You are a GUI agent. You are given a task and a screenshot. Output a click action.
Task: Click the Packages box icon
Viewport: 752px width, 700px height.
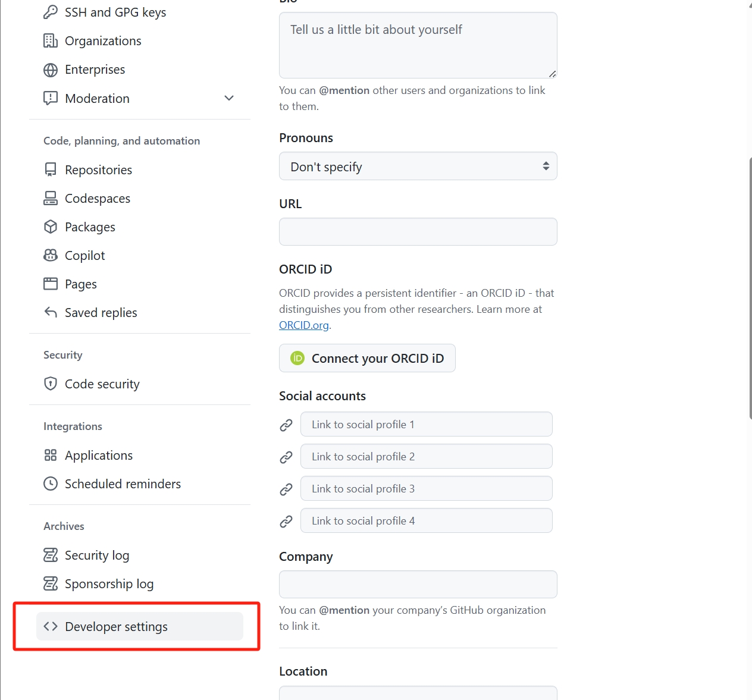[x=51, y=227]
